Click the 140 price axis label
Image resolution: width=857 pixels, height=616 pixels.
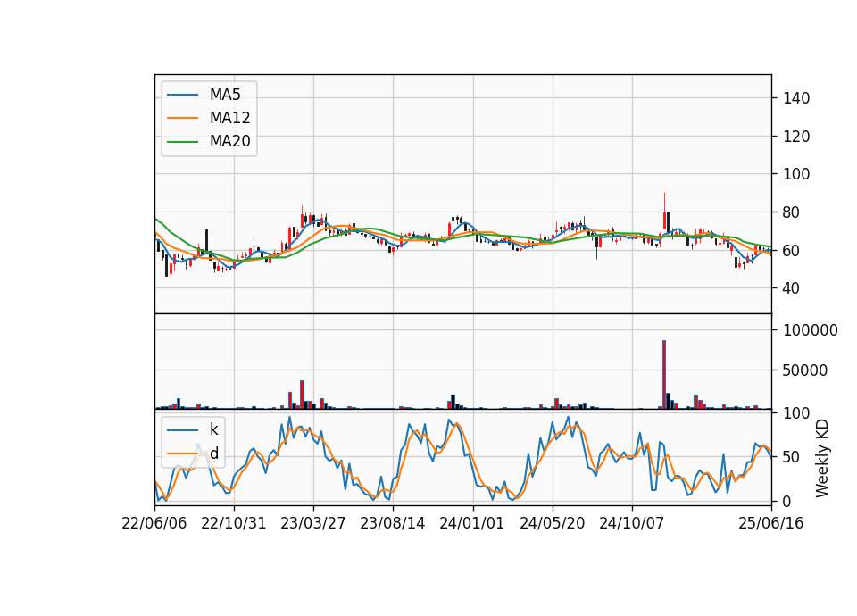click(x=796, y=98)
